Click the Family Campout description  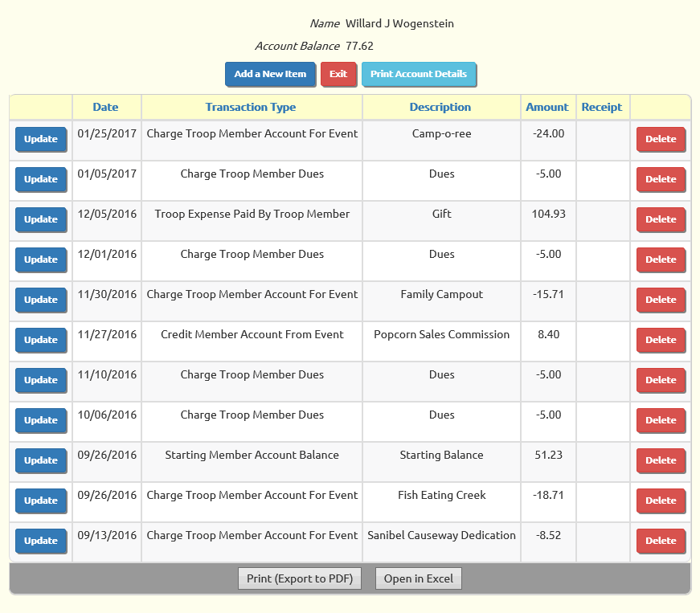(441, 295)
